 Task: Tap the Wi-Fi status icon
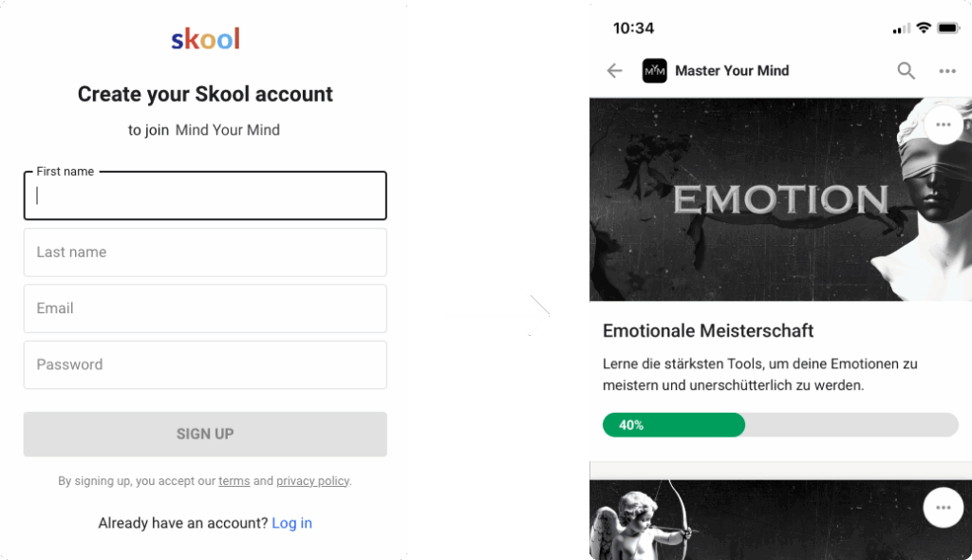[923, 28]
